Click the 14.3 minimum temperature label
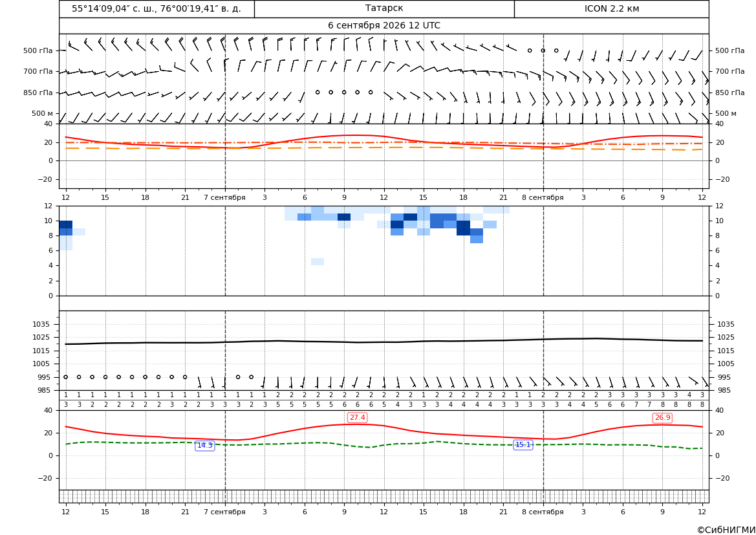This screenshot has height=535, width=756. (x=204, y=445)
